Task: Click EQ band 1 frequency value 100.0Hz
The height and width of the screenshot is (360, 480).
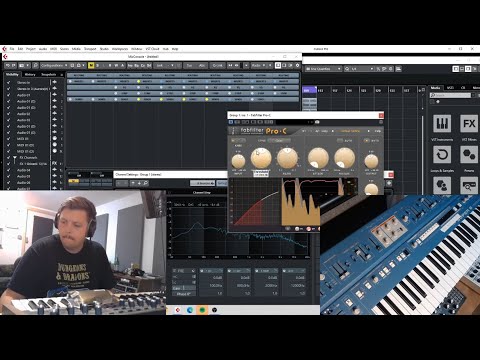Action: pyautogui.click(x=216, y=286)
